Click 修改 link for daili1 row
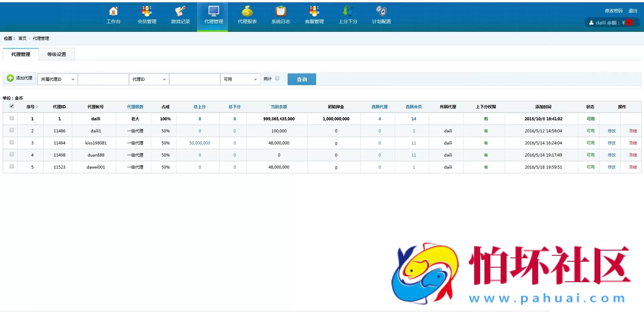Viewport: 644px width, 312px height. [x=611, y=131]
